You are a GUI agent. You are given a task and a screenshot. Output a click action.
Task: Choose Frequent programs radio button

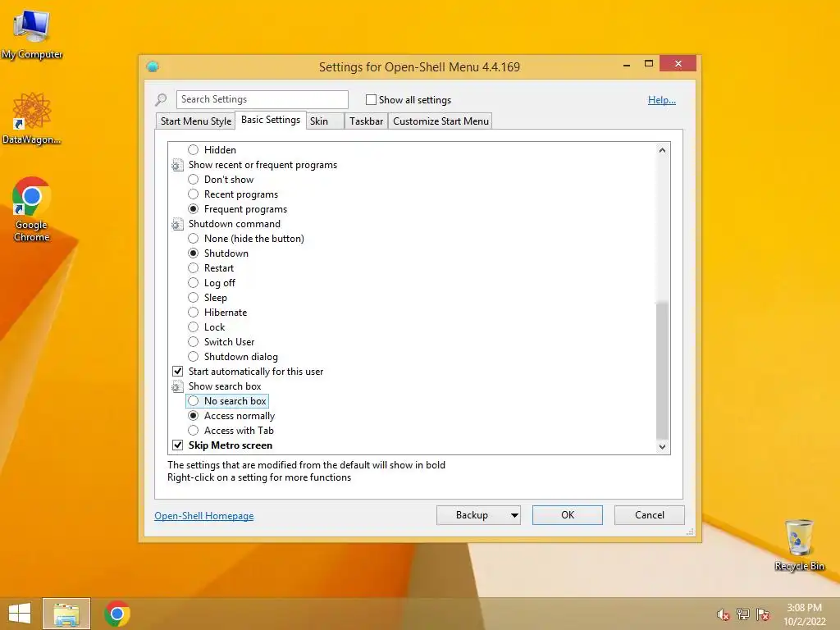click(x=193, y=209)
